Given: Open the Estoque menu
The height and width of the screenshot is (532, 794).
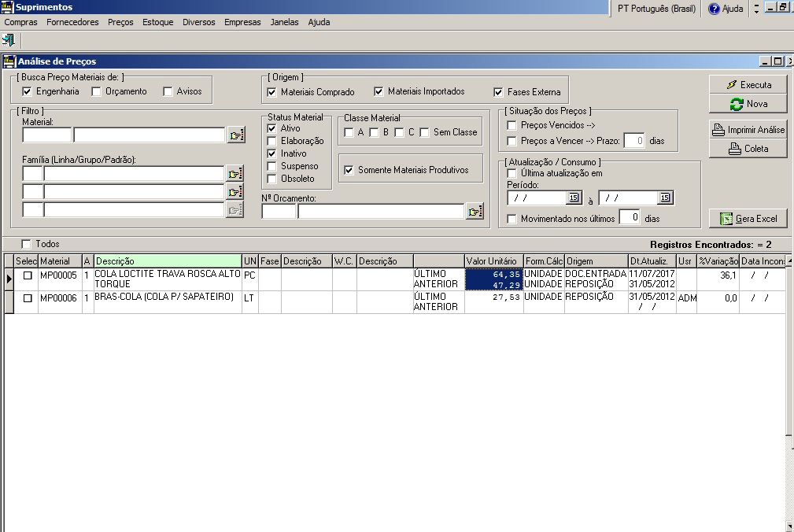Looking at the screenshot, I should [157, 22].
